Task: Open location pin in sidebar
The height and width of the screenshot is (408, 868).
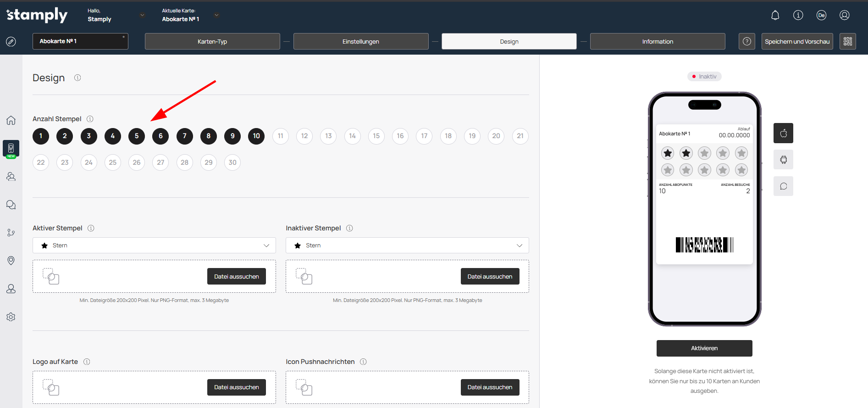Action: 11,261
